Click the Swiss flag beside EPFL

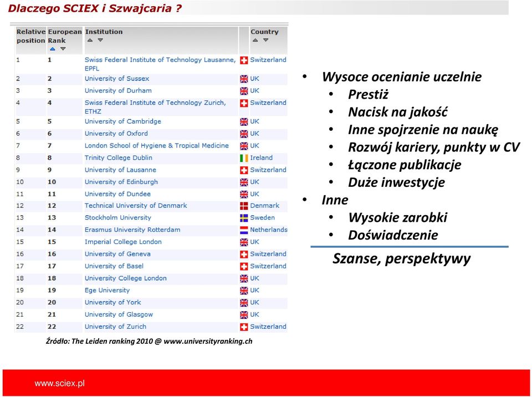coord(244,60)
